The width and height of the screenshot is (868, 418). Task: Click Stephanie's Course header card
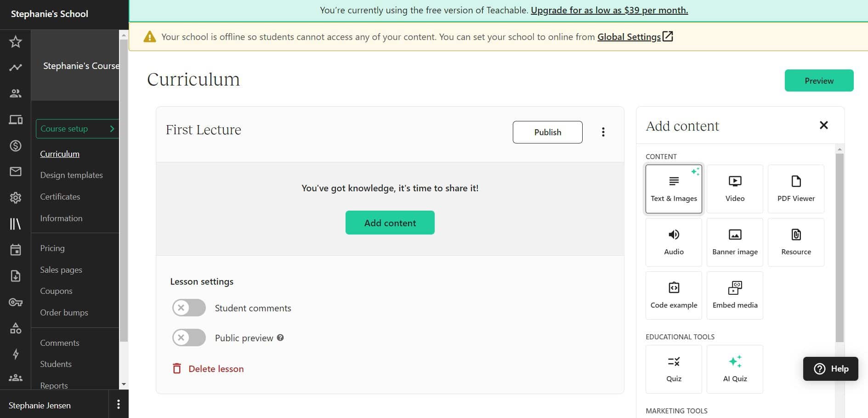click(x=75, y=66)
